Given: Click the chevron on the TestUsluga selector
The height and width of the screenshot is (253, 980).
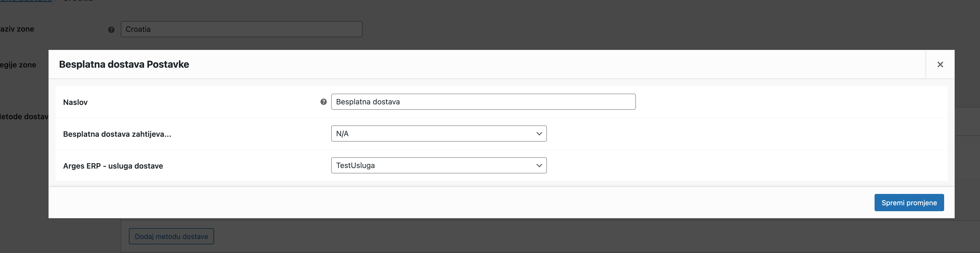Looking at the screenshot, I should click(539, 165).
